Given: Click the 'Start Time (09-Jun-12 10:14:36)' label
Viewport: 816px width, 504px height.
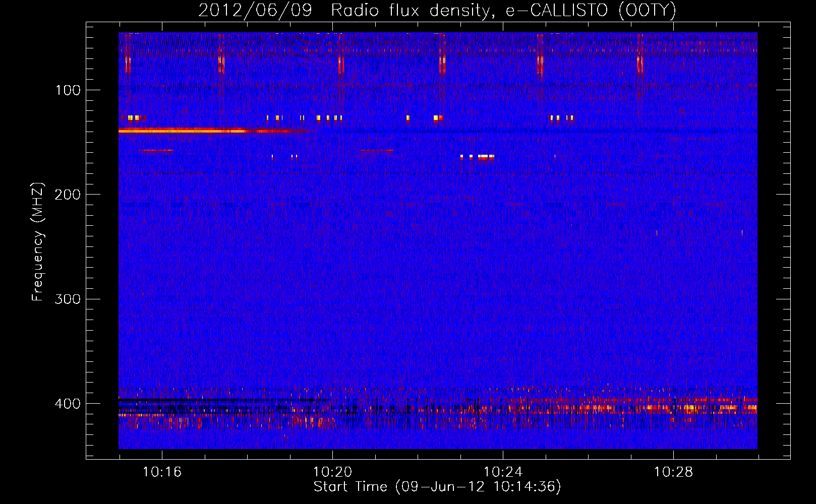Looking at the screenshot, I should click(x=437, y=487).
